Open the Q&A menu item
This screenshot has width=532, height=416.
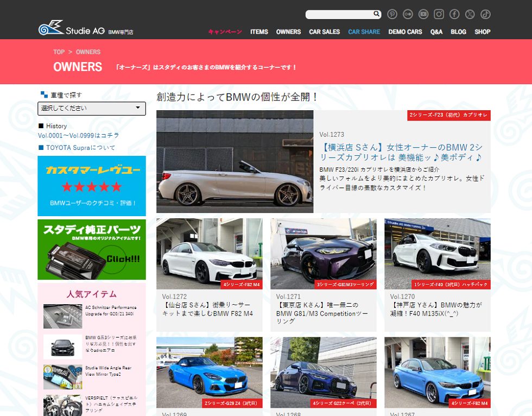pos(436,32)
